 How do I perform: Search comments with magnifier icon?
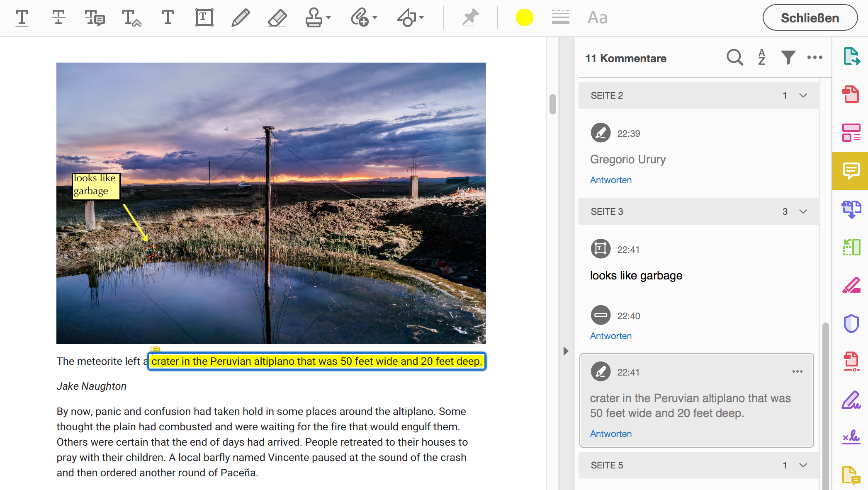(x=734, y=58)
